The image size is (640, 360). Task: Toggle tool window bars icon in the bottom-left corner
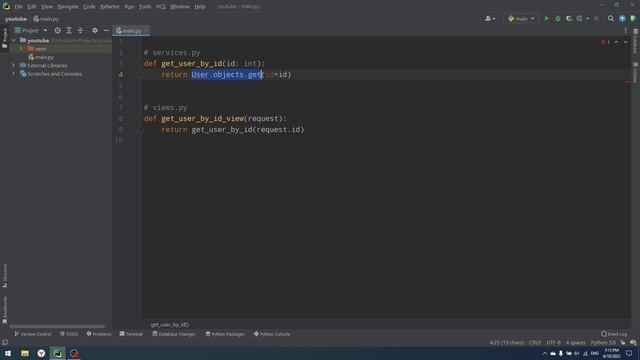tap(5, 342)
